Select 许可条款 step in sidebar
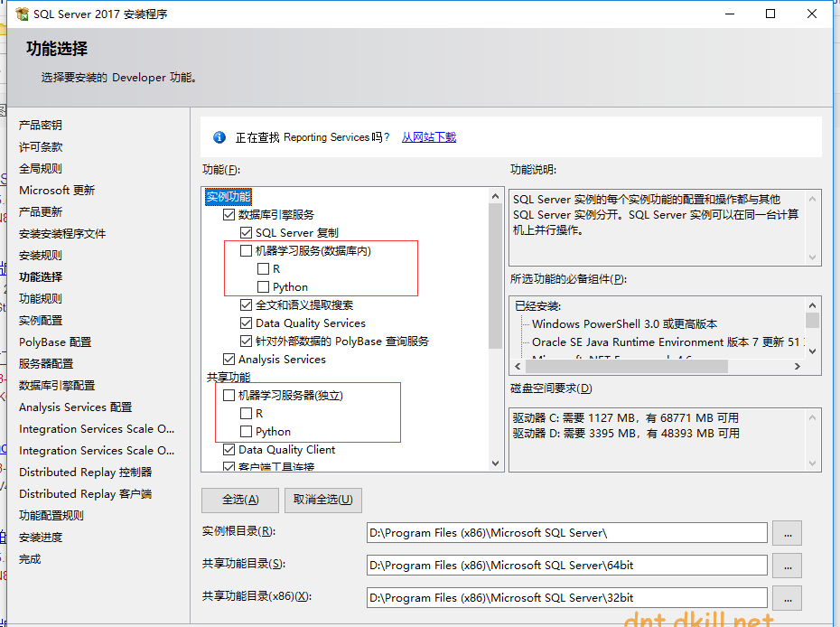Screen dimensions: 840x627 coord(41,147)
